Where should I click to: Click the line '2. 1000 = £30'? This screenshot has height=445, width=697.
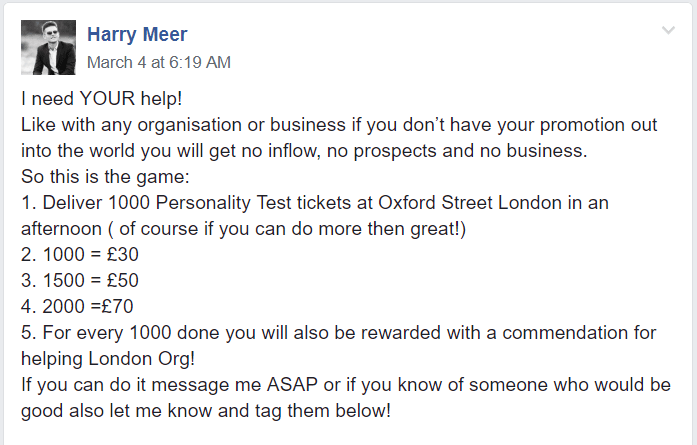coord(80,254)
